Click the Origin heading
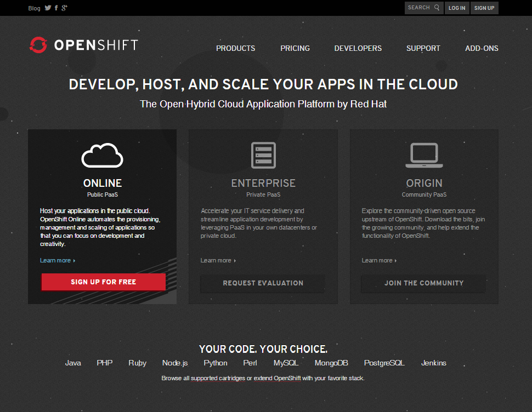The width and height of the screenshot is (532, 412). 424,184
